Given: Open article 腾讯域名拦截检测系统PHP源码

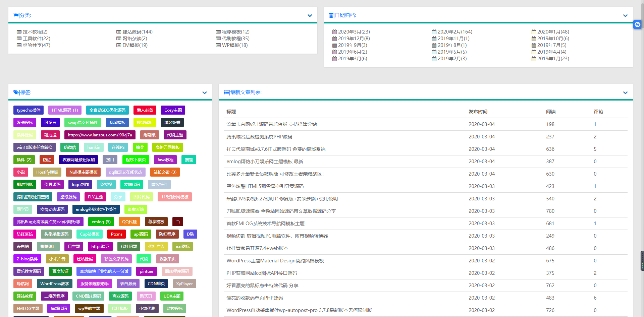Looking at the screenshot, I should tap(259, 137).
